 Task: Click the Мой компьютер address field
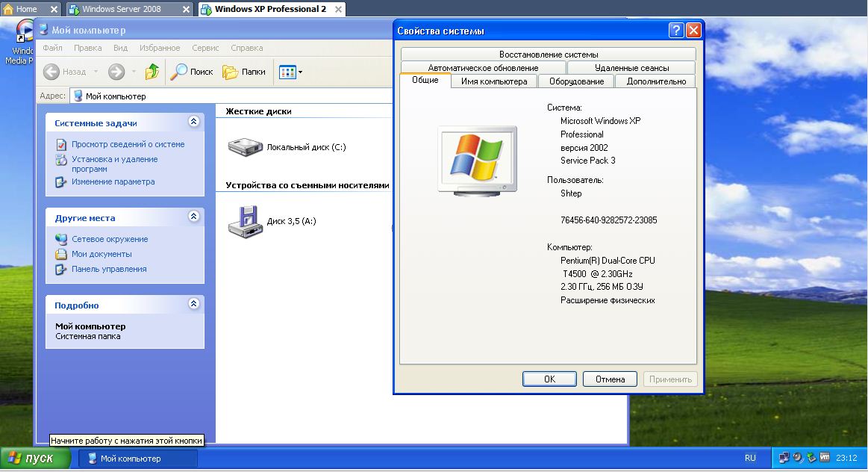click(x=231, y=96)
